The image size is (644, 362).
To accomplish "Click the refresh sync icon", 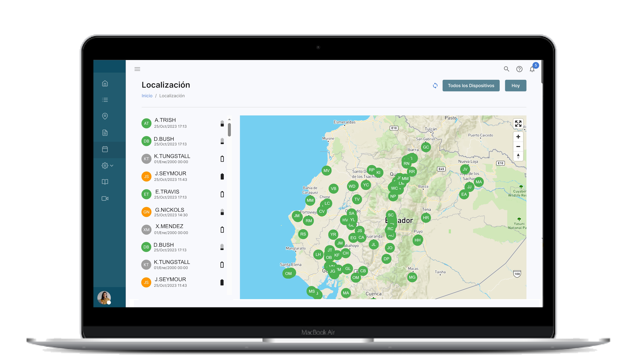I will (435, 86).
